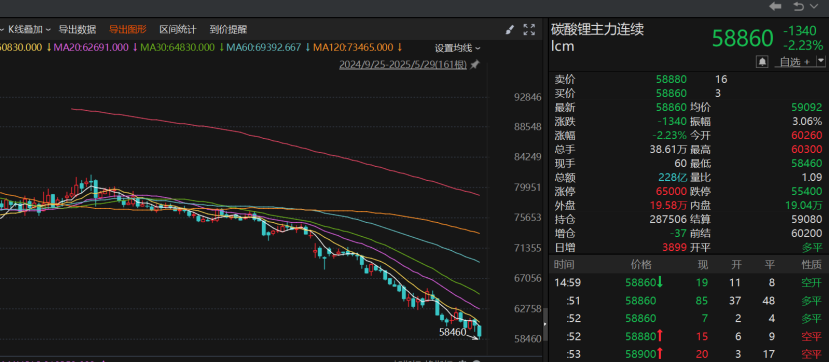
Task: Click the price alert bell icon
Action: [762, 62]
